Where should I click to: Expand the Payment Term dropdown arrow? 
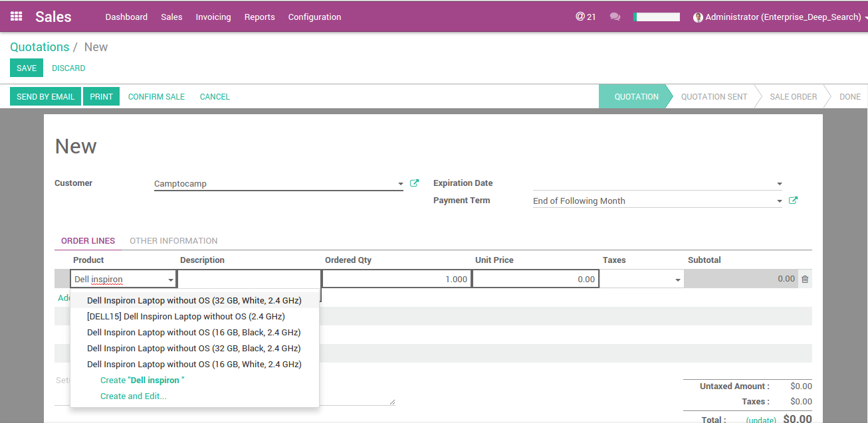(779, 201)
